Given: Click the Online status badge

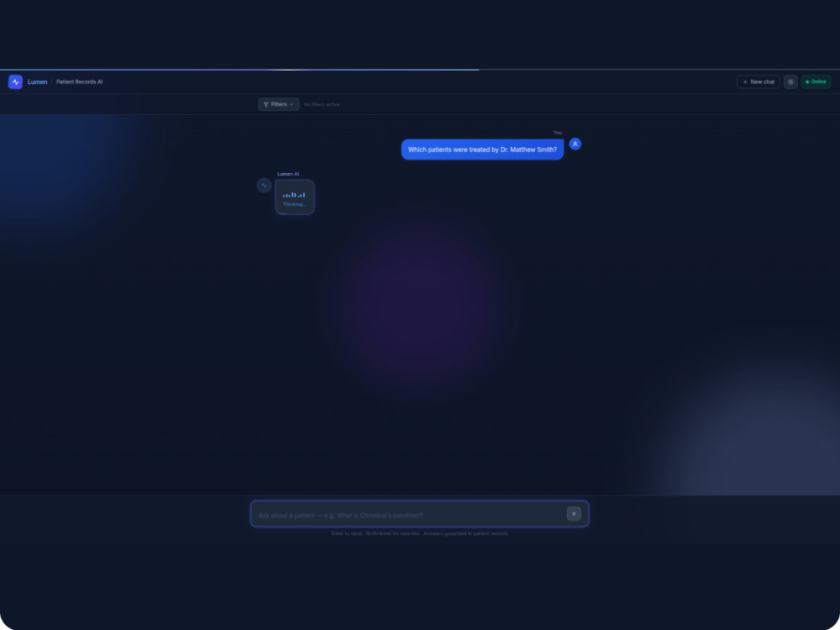Looking at the screenshot, I should tap(816, 82).
